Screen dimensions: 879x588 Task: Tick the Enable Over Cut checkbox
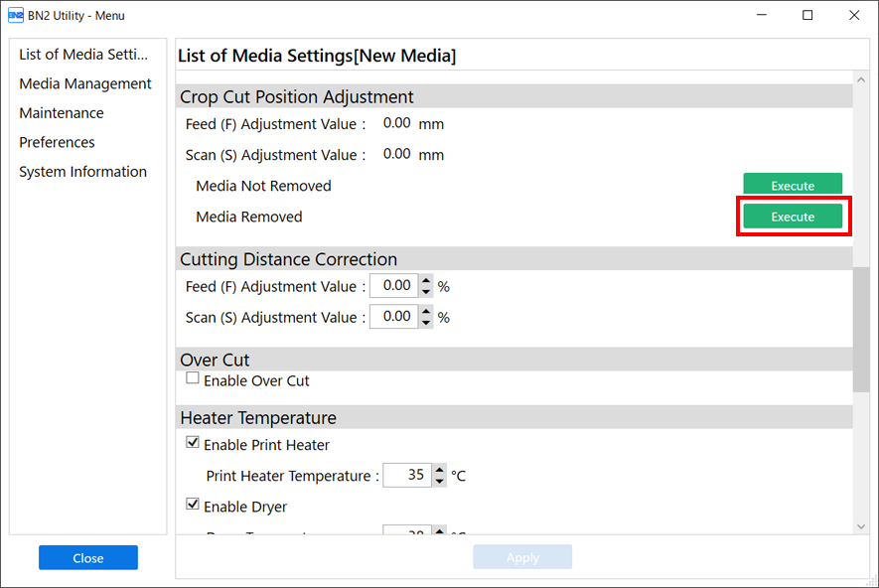[193, 378]
